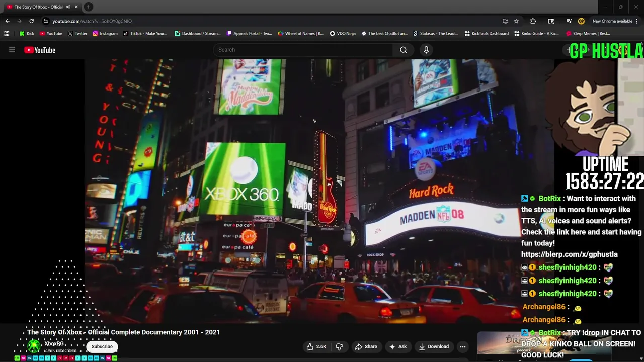This screenshot has width=644, height=362.
Task: Click the Xbox documentary video player
Action: pos(319,191)
